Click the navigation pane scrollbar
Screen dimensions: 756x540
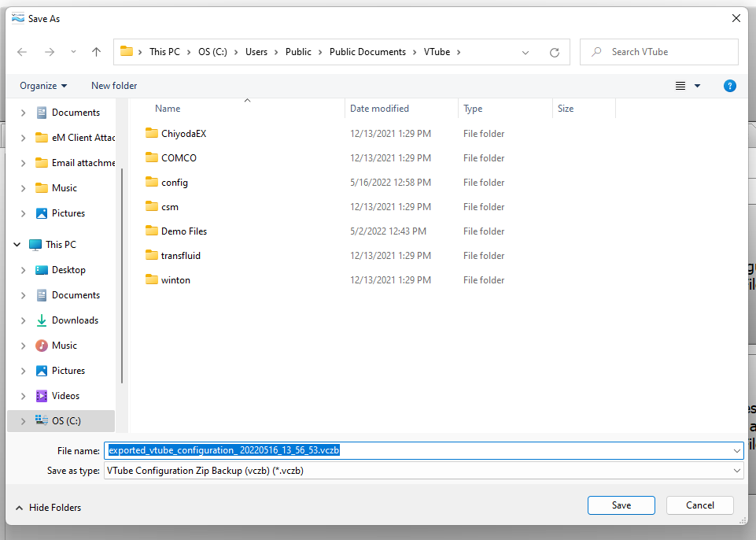[x=121, y=276]
